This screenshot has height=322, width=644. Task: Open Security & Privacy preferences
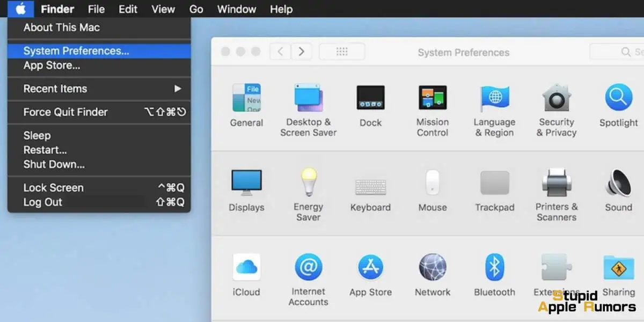pos(557,110)
